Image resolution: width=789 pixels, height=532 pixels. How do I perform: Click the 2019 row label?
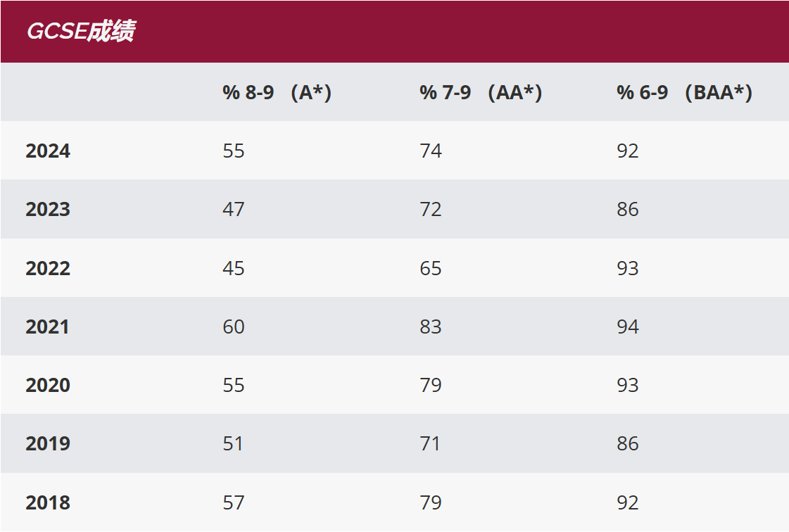click(x=48, y=444)
